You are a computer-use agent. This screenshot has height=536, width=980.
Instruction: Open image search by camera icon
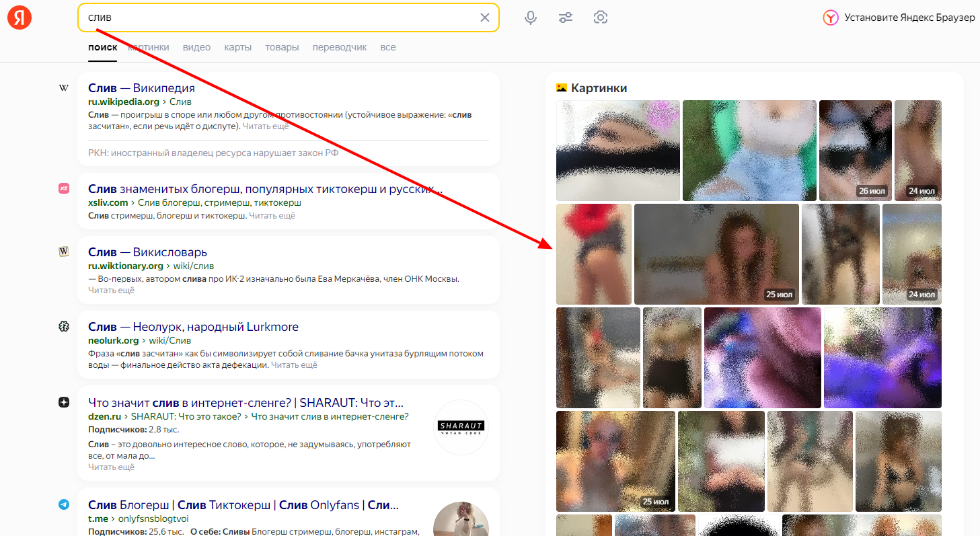pos(601,17)
